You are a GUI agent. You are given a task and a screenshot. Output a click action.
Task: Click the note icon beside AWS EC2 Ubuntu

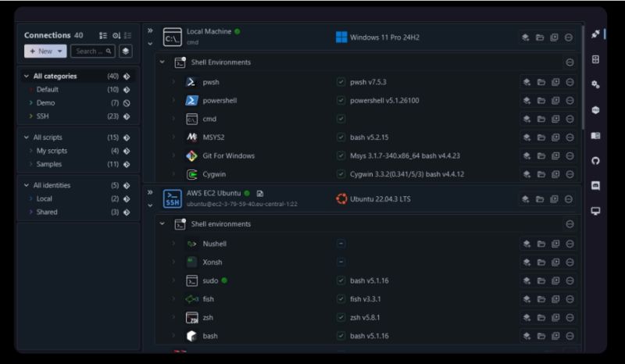(x=260, y=194)
